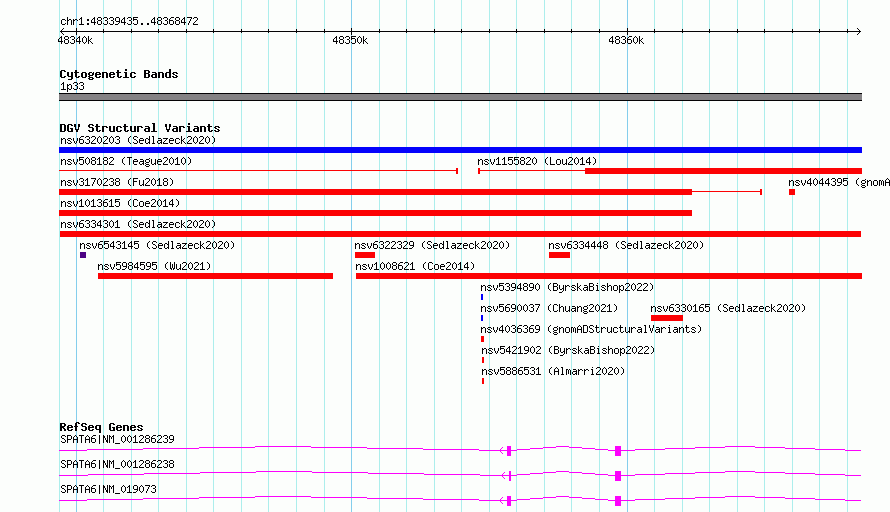Open the SPATA6|NM_019073 transcript label
The height and width of the screenshot is (512, 890).
(x=108, y=489)
